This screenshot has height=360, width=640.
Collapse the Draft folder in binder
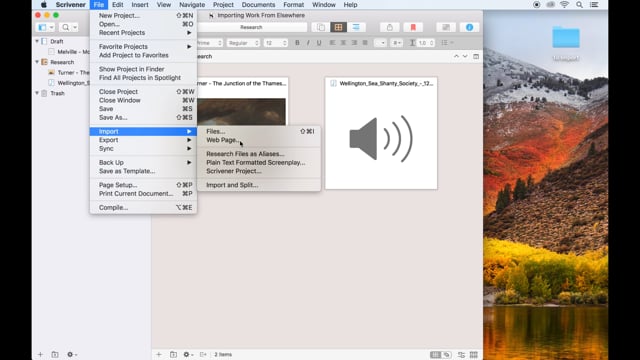point(37,41)
